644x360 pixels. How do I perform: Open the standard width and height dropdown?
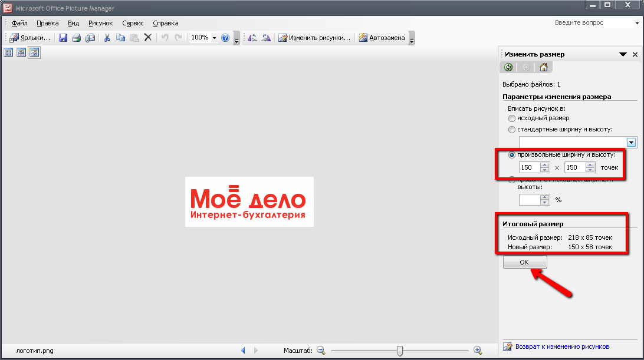tap(631, 142)
